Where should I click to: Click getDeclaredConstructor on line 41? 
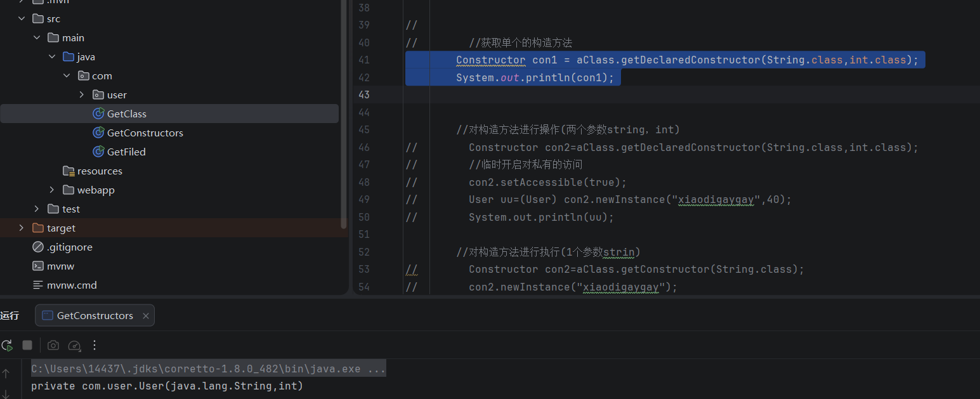(x=691, y=60)
